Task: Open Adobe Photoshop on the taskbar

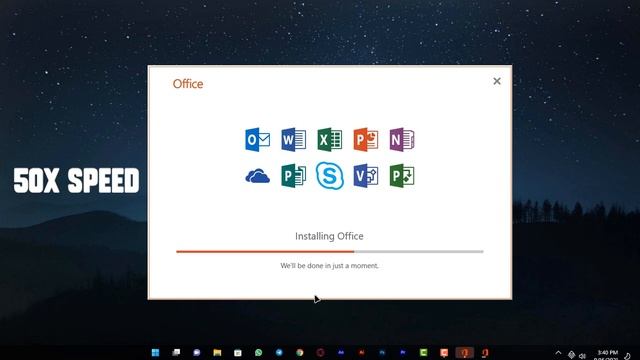Action: tap(382, 353)
